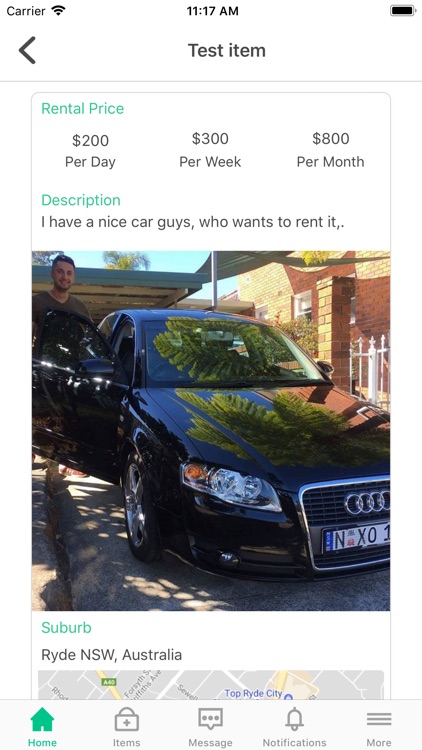Tap the car description text
Image resolution: width=422 pixels, height=750 pixels.
click(193, 222)
